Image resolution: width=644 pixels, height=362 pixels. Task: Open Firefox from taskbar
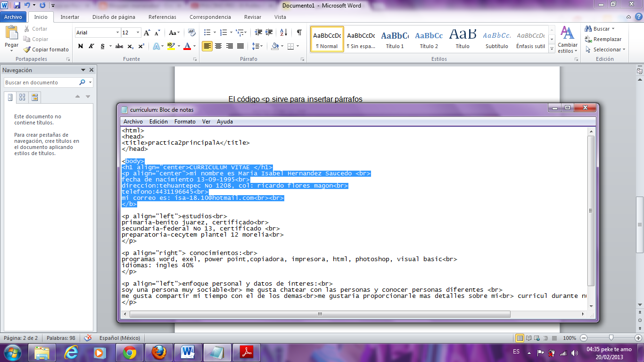coord(159,353)
